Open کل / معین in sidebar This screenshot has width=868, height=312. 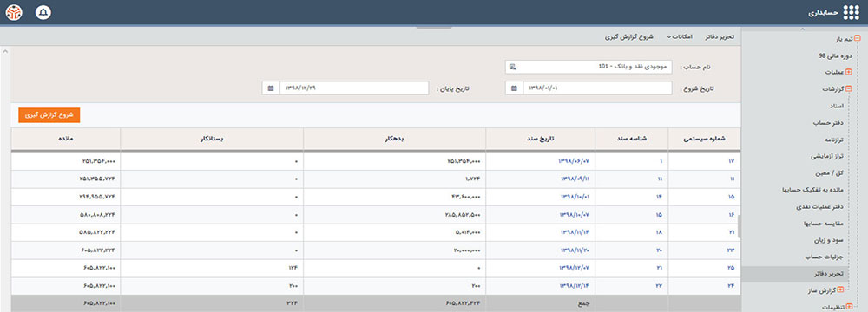[830, 173]
